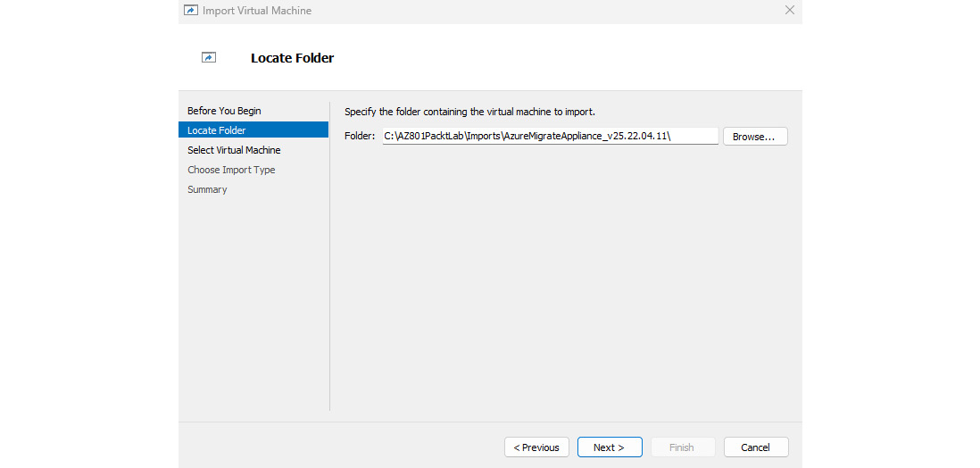This screenshot has width=980, height=468.
Task: Click the Summary step in sidebar
Action: (207, 189)
